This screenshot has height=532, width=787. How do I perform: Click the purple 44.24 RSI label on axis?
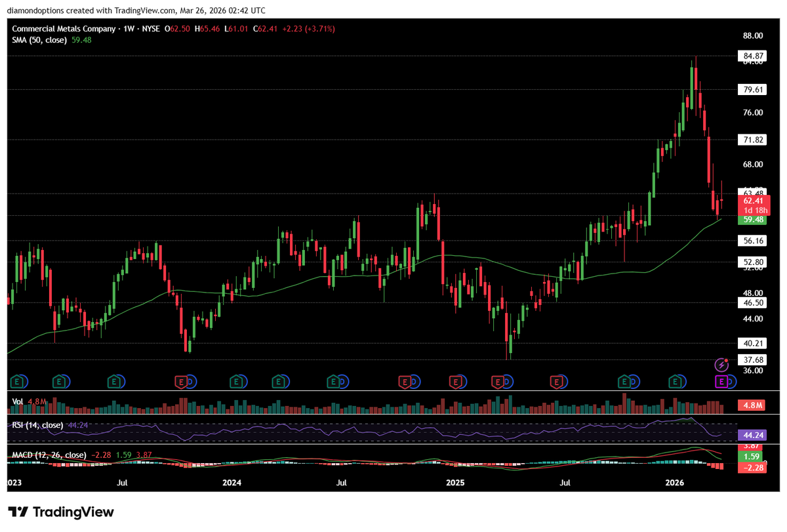pos(752,434)
